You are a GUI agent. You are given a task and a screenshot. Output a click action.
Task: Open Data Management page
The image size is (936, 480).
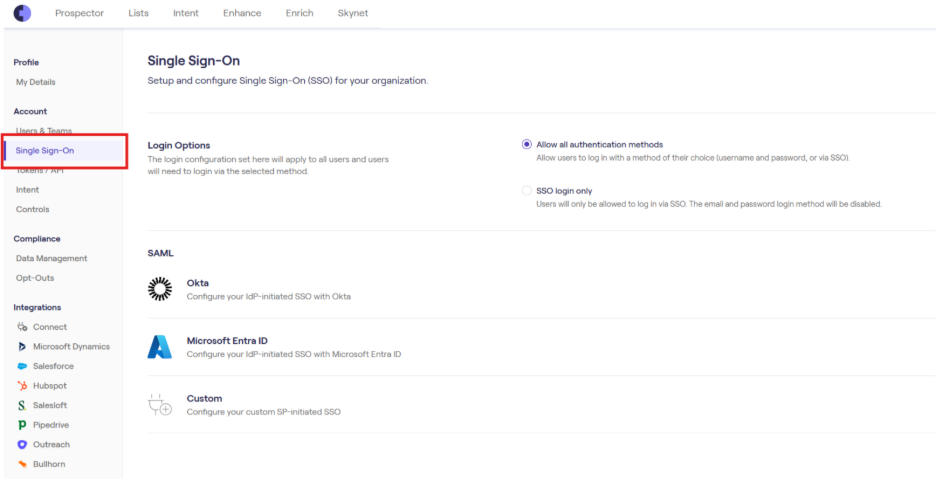[51, 259]
